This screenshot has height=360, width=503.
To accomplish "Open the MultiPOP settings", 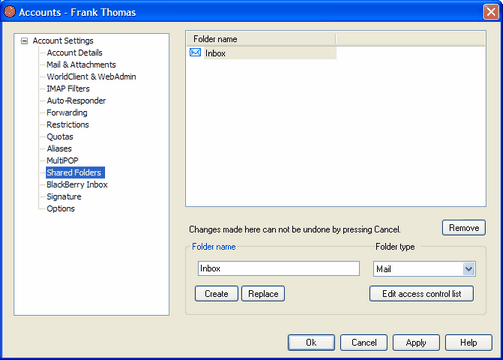I will click(x=62, y=161).
